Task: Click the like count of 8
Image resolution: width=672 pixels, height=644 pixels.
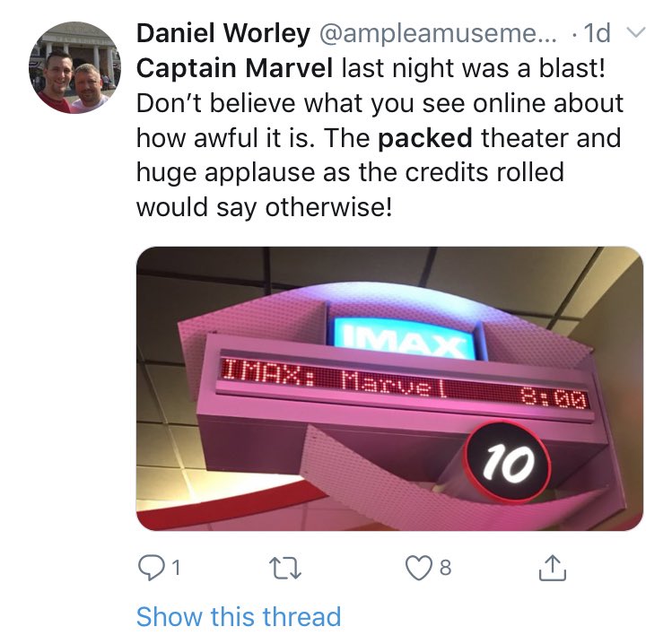Action: point(445,568)
